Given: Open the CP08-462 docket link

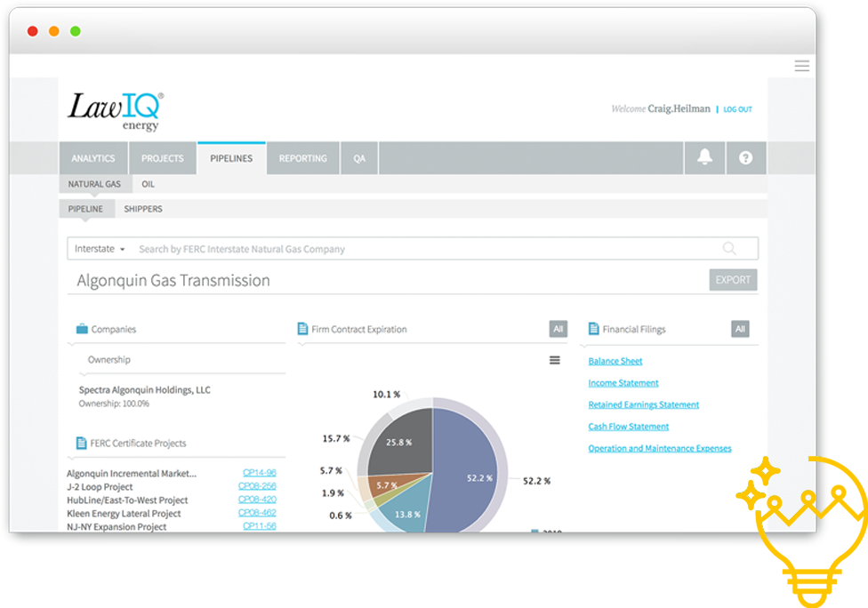Looking at the screenshot, I should (x=257, y=512).
